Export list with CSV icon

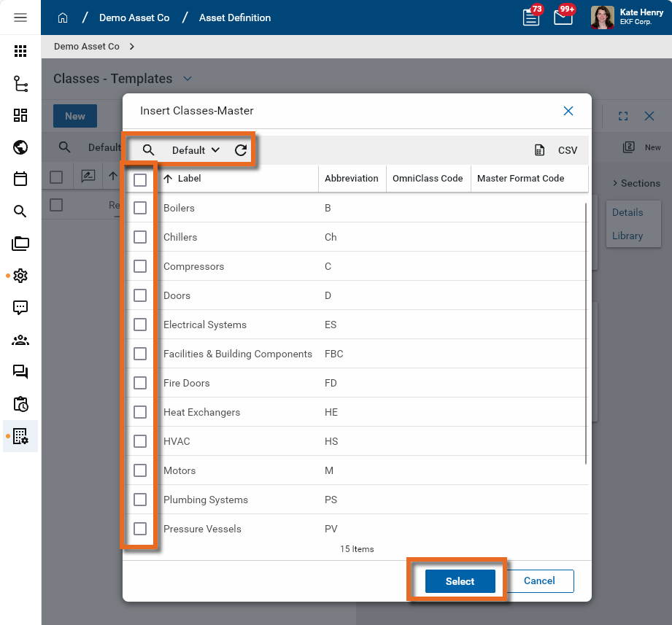tap(540, 150)
